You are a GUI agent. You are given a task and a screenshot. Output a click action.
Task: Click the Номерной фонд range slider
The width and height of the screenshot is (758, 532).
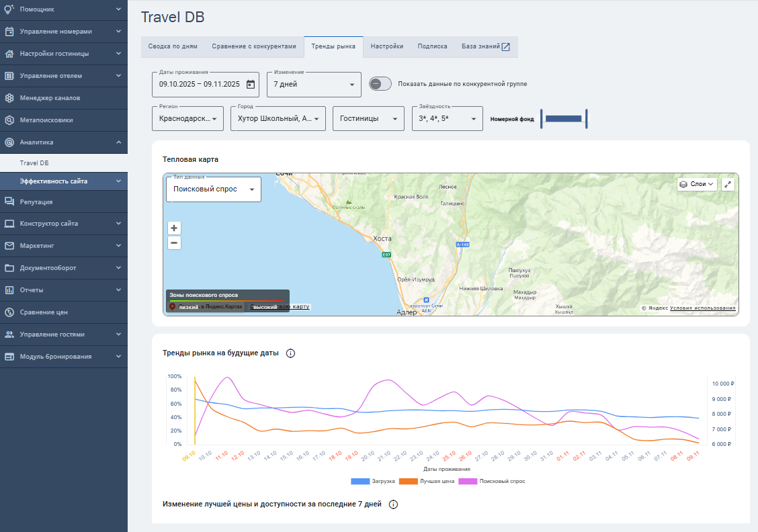coord(563,119)
